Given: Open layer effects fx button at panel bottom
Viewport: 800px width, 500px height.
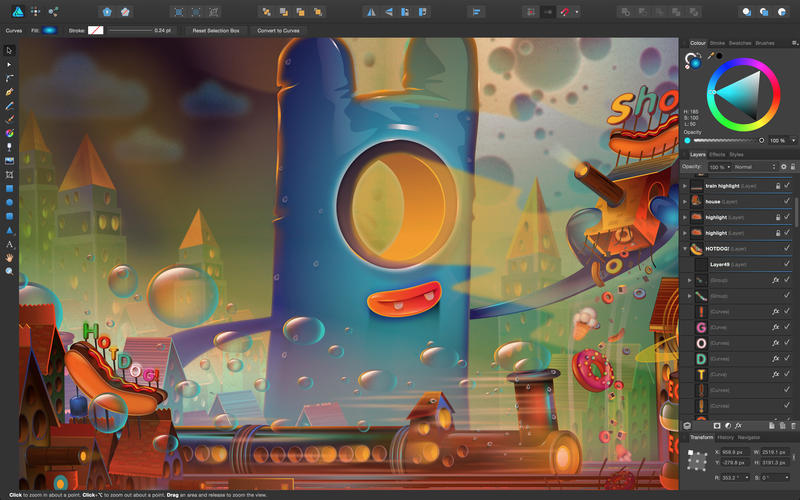Looking at the screenshot, I should tap(738, 426).
